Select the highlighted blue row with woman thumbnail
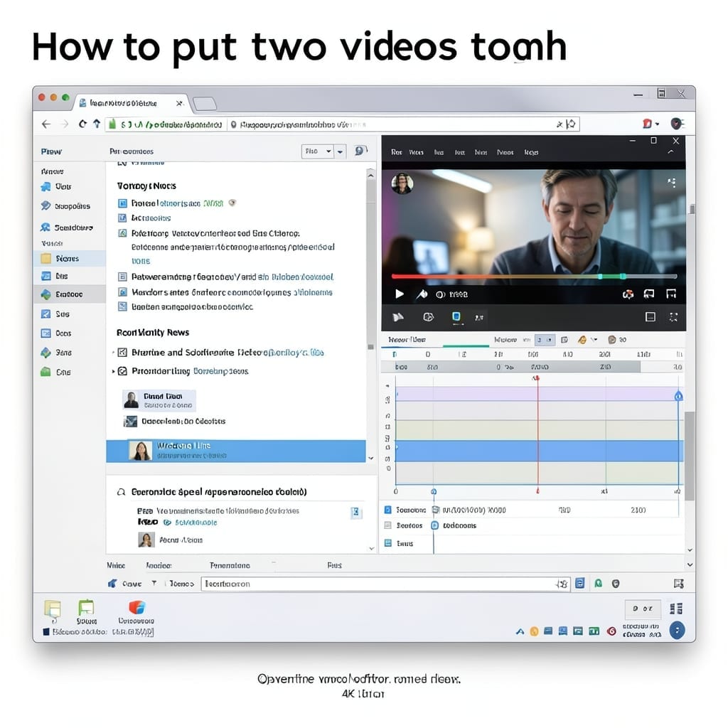Image resolution: width=728 pixels, height=728 pixels. click(236, 451)
